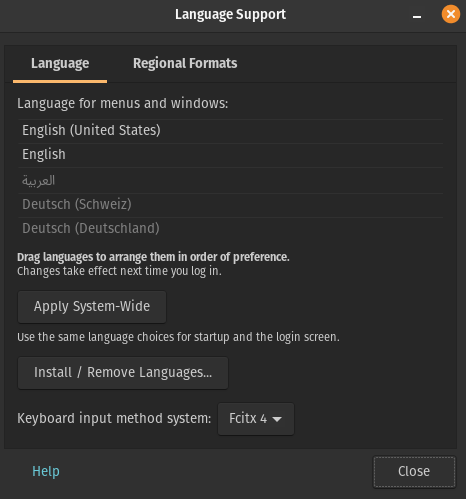Click the 'Use the same language choices' description
This screenshot has width=466, height=499.
pyautogui.click(x=178, y=337)
